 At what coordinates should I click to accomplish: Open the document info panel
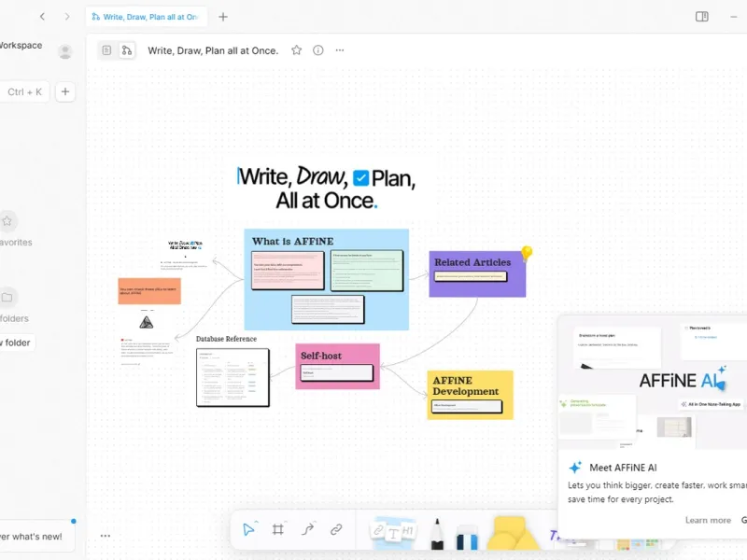(x=317, y=50)
